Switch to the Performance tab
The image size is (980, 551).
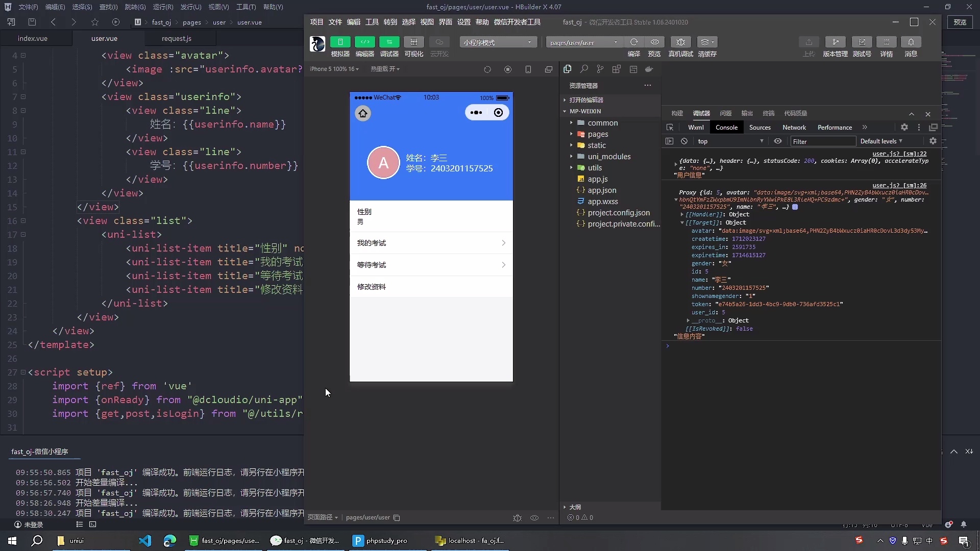point(835,128)
